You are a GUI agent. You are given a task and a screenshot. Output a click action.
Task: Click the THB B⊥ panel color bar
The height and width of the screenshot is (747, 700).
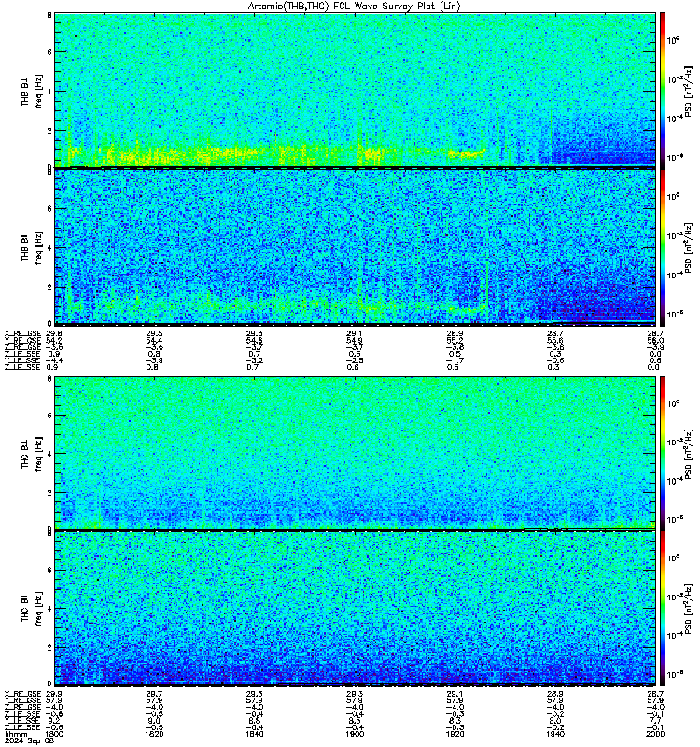click(x=663, y=90)
